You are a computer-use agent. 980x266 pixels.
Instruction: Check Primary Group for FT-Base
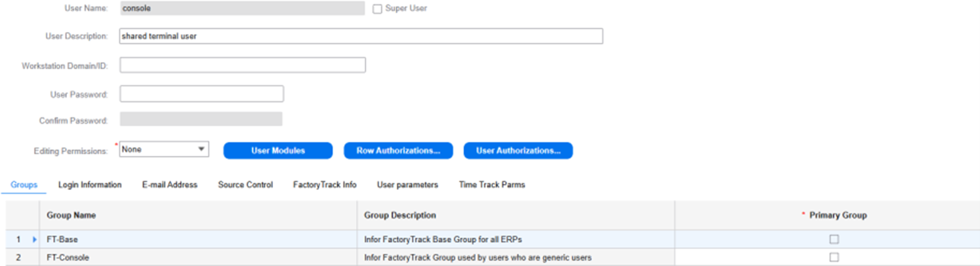[x=833, y=239]
